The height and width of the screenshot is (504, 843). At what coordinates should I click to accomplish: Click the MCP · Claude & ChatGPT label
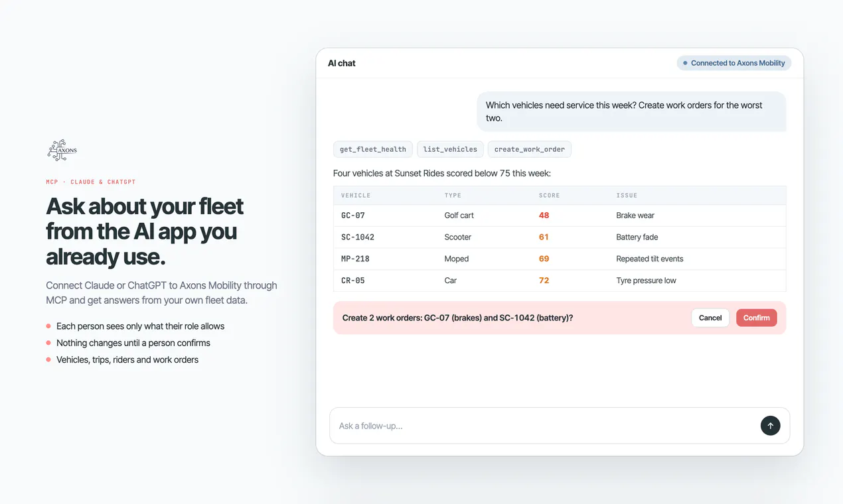tap(91, 182)
